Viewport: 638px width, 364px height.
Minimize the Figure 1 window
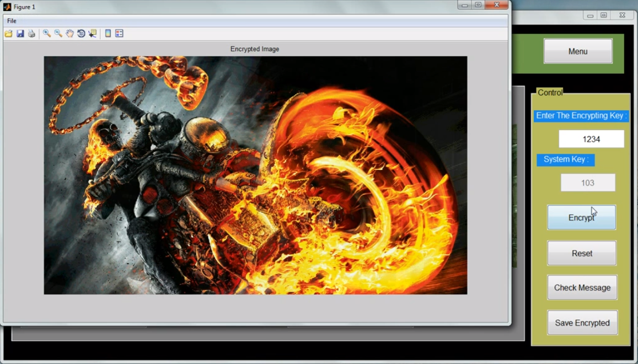pos(464,5)
